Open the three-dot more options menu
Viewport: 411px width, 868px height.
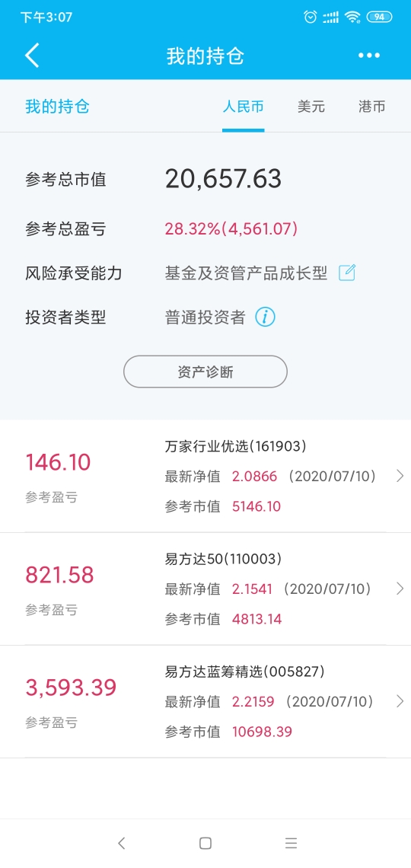pyautogui.click(x=369, y=56)
